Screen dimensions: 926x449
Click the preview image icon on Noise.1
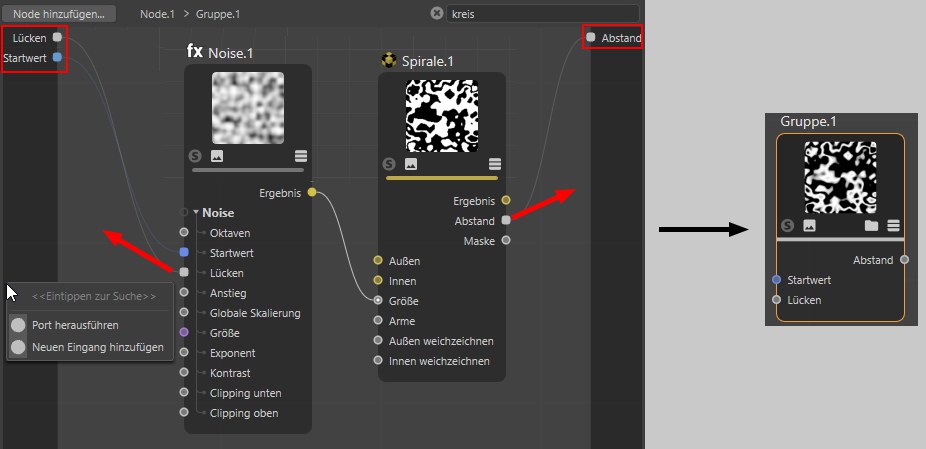tap(217, 157)
